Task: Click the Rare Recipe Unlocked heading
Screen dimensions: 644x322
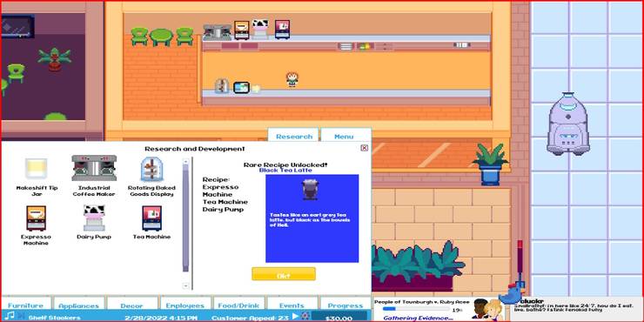Action: pos(285,164)
